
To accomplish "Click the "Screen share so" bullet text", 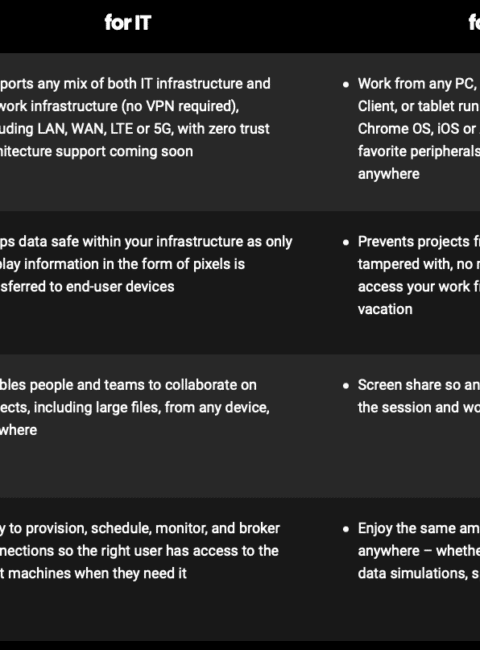I will 419,385.
